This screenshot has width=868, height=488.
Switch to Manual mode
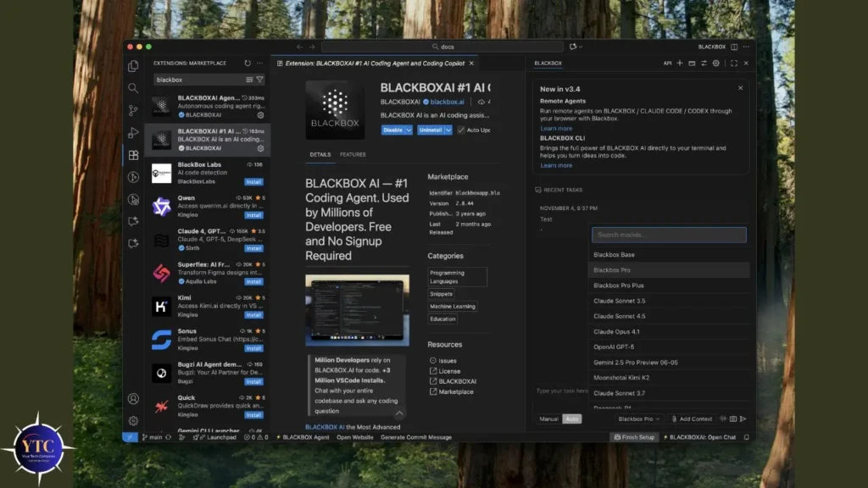[548, 419]
